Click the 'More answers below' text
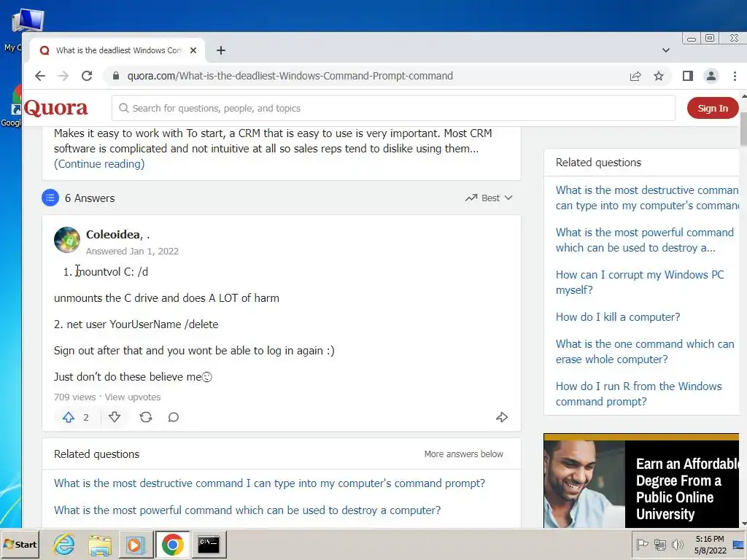This screenshot has width=747, height=560. pos(463,454)
